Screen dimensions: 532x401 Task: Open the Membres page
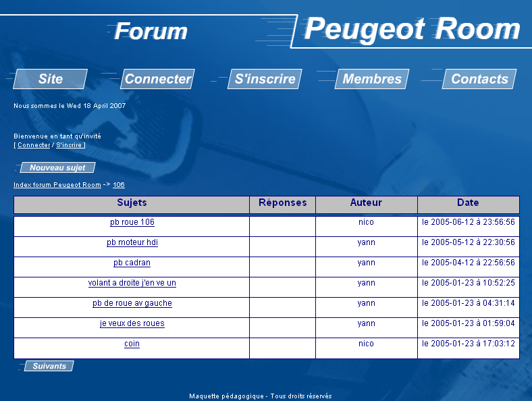click(372, 79)
